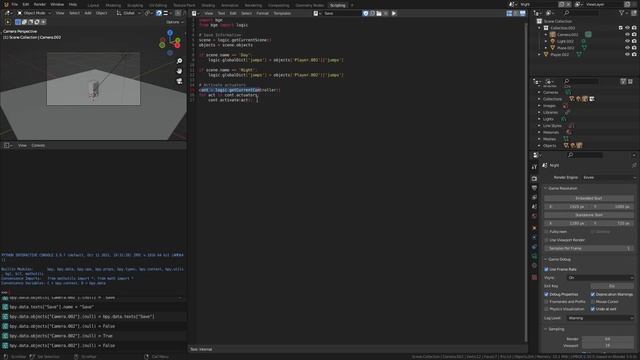Click the outliner filter funnel icon
640x360 pixels.
[622, 13]
